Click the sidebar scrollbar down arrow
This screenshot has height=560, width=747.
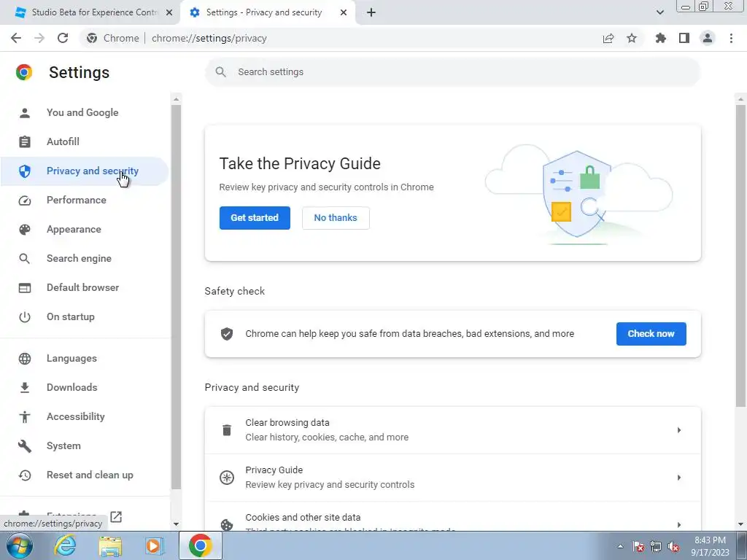(x=176, y=524)
